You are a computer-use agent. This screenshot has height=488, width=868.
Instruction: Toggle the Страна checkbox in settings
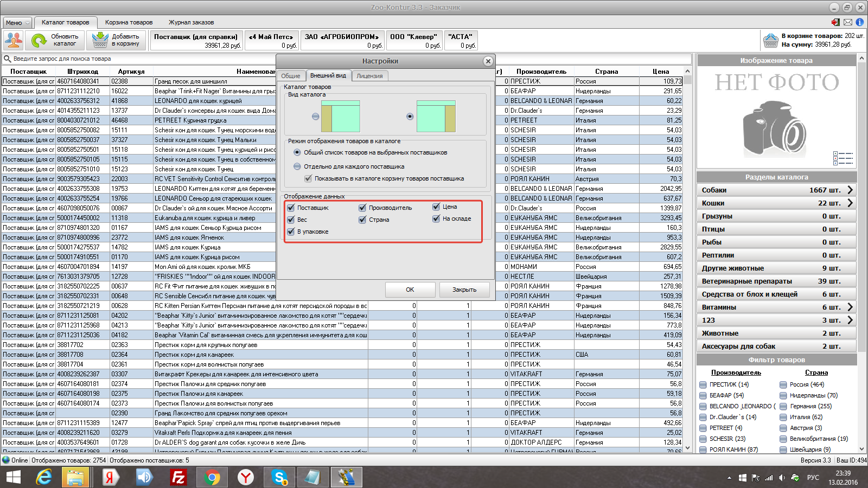pos(362,220)
